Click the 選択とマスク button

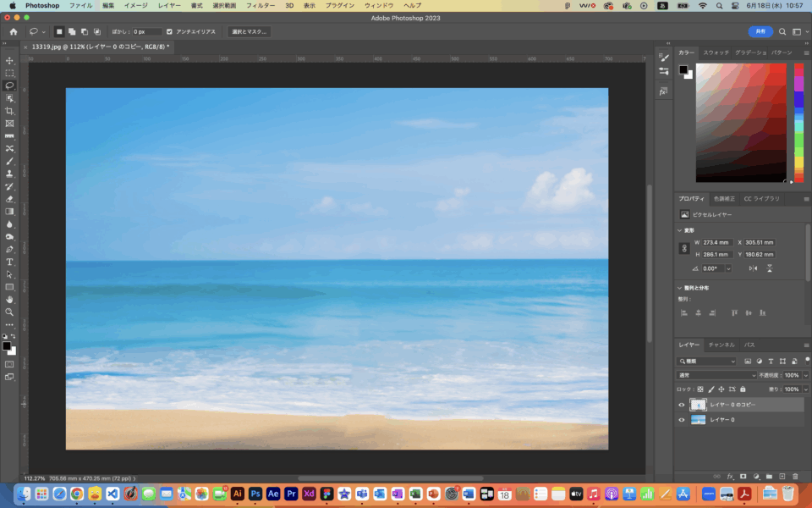[x=249, y=31]
